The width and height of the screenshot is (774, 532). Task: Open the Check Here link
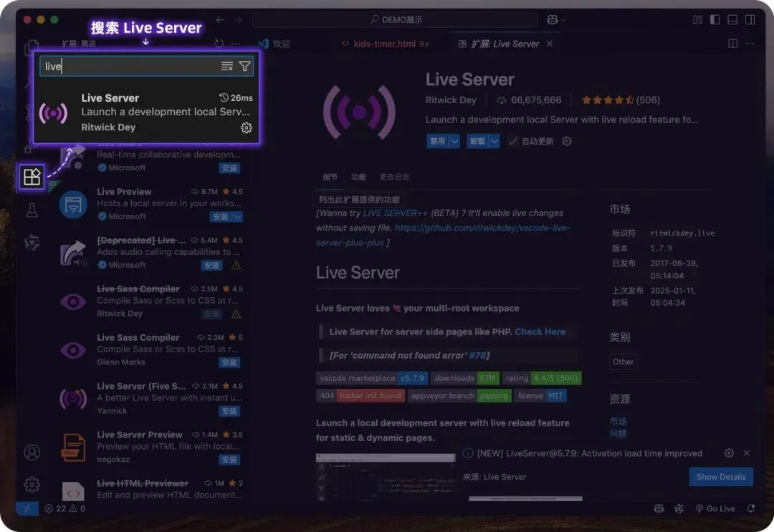[x=540, y=332]
